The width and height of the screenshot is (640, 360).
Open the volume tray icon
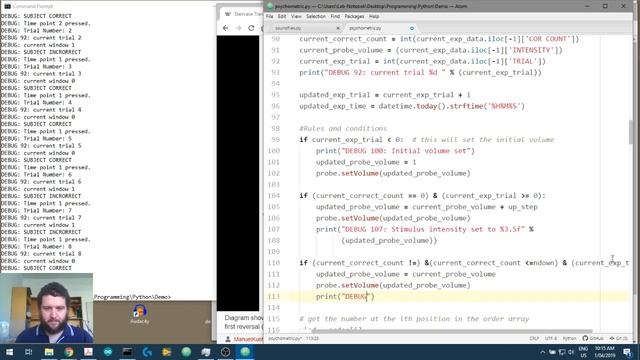[571, 352]
